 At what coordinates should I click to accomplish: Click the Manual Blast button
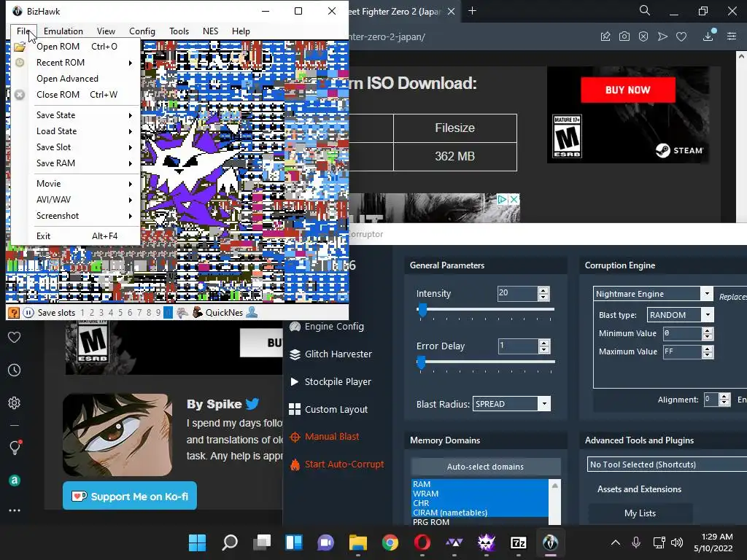point(325,437)
